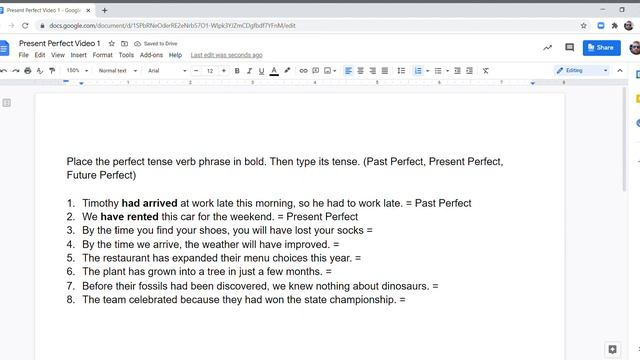This screenshot has width=640, height=360.
Task: Open the Arial font dropdown
Action: [x=167, y=71]
